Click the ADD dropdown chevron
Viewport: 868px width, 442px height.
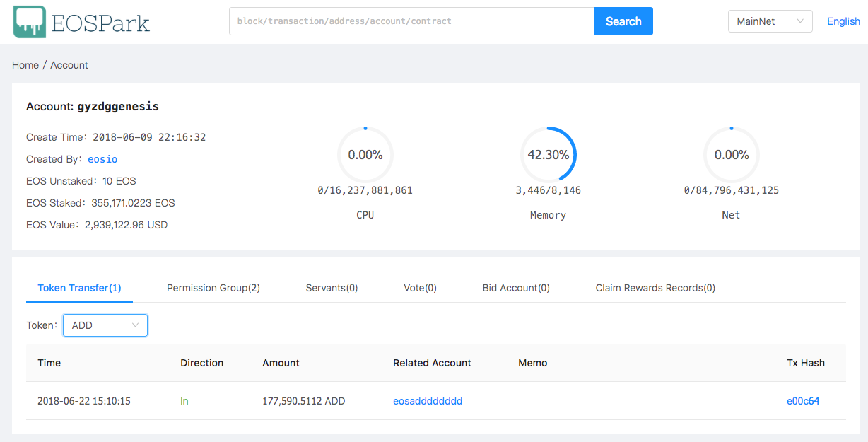pos(136,325)
